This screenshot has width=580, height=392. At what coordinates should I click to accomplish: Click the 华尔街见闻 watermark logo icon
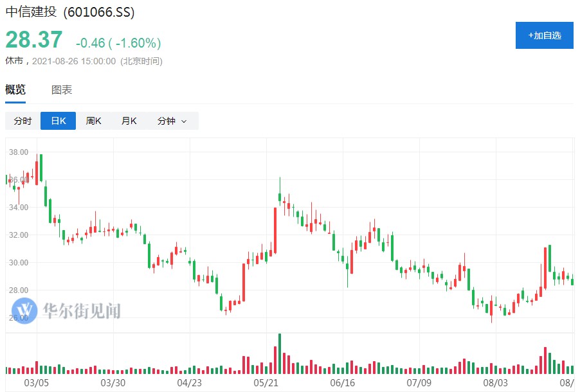(24, 311)
